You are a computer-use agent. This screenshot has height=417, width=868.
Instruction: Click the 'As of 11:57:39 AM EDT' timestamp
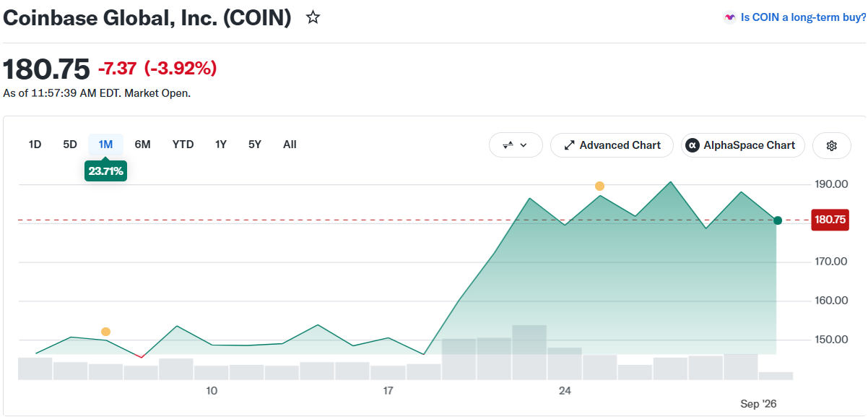click(62, 93)
